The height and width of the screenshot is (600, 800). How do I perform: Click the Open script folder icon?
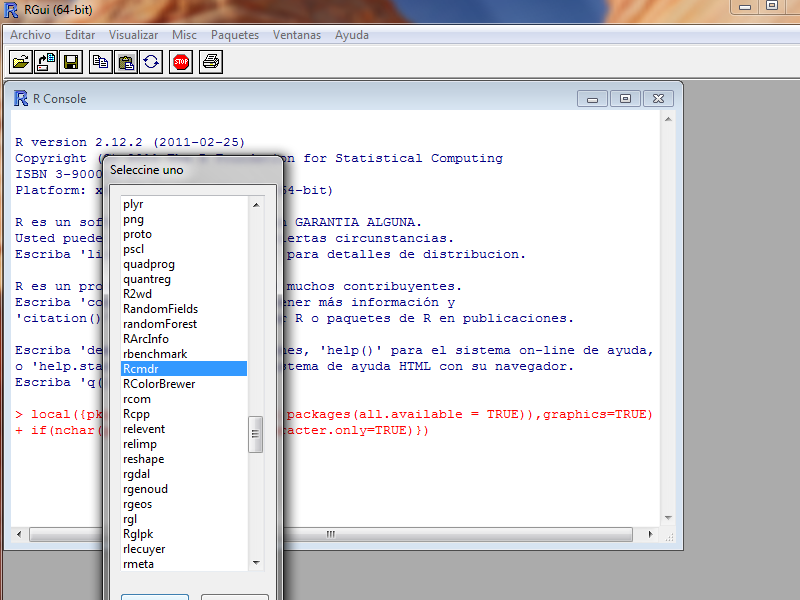click(x=21, y=62)
